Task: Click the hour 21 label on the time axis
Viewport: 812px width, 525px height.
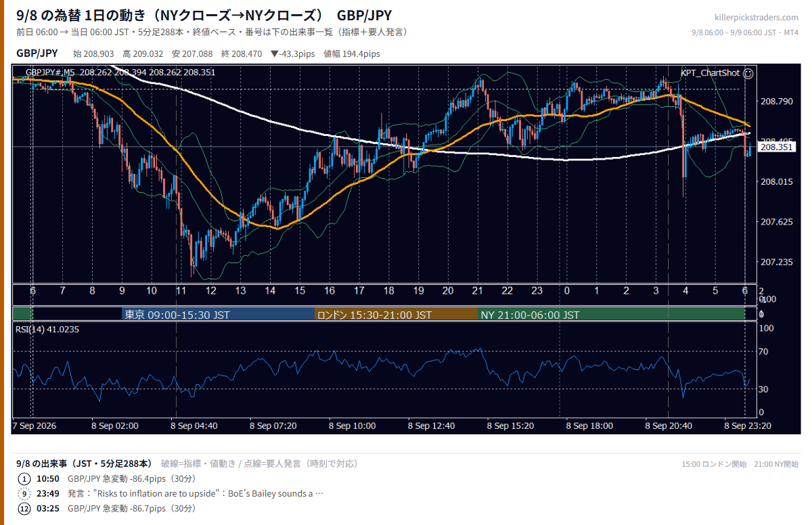Action: point(478,291)
